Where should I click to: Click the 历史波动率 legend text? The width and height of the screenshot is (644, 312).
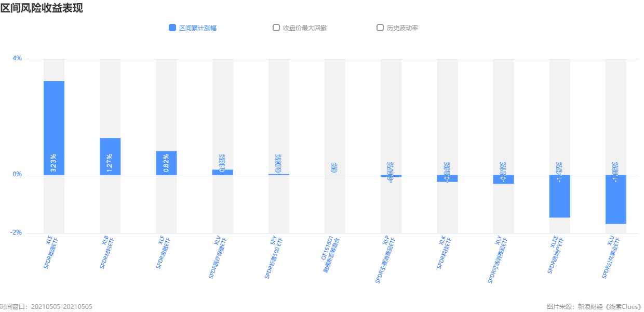coord(403,28)
